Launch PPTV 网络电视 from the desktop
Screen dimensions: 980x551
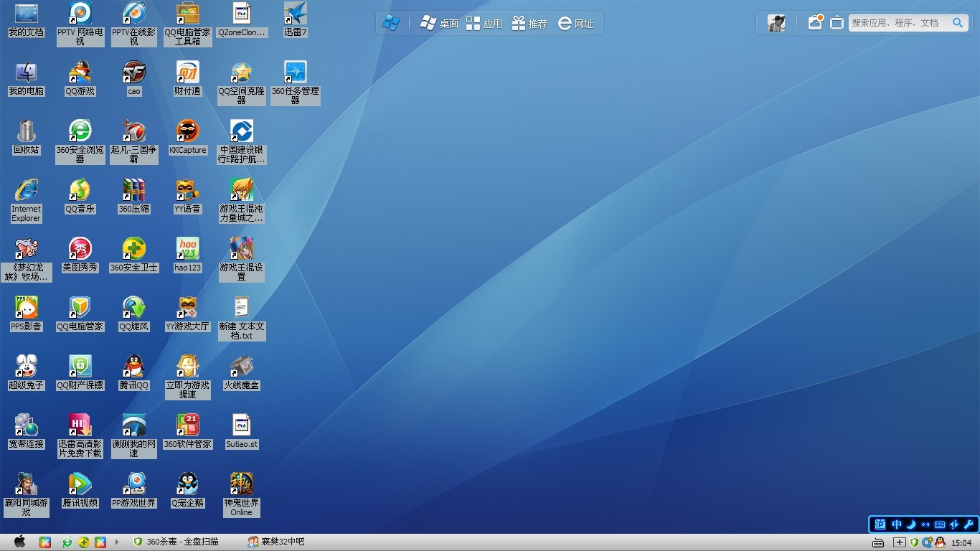click(80, 24)
